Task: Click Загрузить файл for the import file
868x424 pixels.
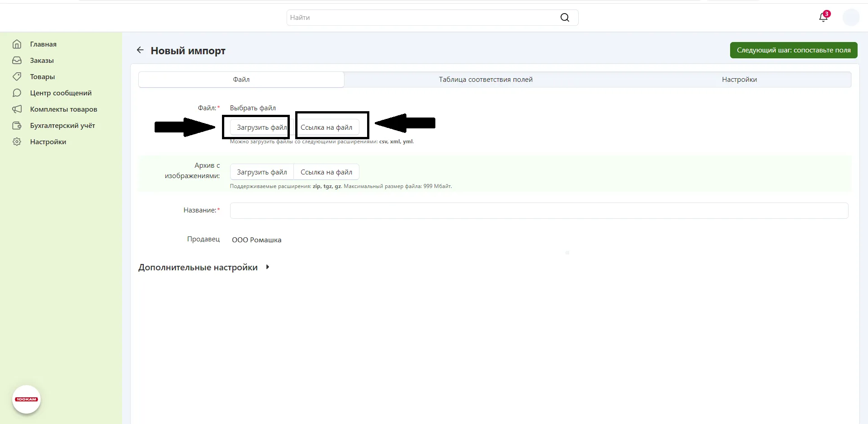Action: point(261,127)
